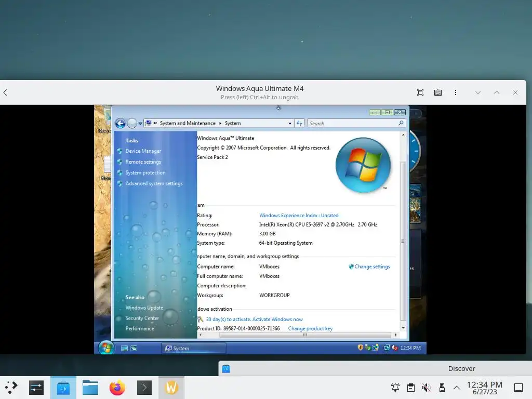Screen dimensions: 532x399
Task: Click Show Desktop in guest quick launch
Action: pos(125,348)
